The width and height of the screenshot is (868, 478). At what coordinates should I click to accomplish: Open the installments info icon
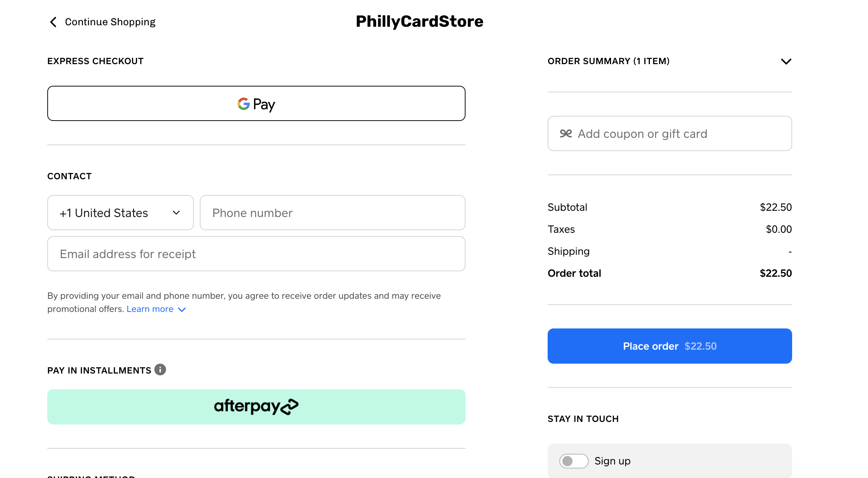pyautogui.click(x=160, y=369)
